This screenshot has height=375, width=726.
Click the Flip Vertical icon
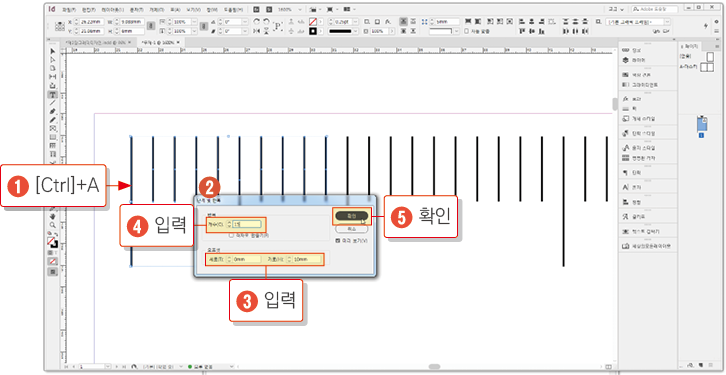266,31
